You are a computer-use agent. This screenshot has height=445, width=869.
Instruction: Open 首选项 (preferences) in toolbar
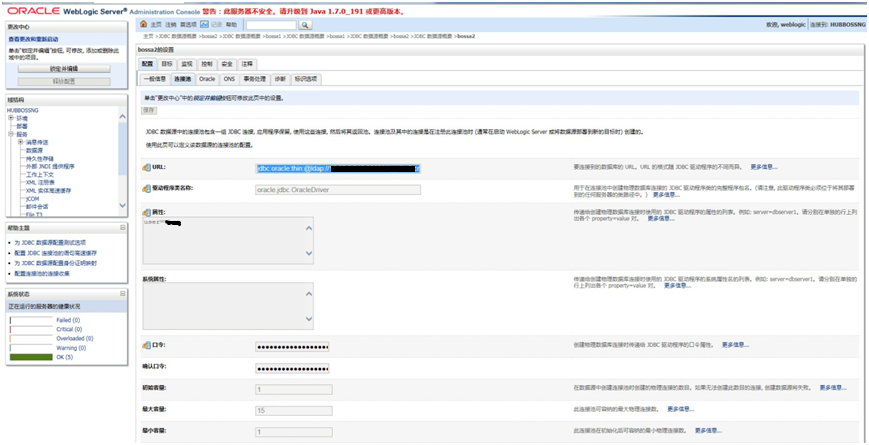point(188,25)
